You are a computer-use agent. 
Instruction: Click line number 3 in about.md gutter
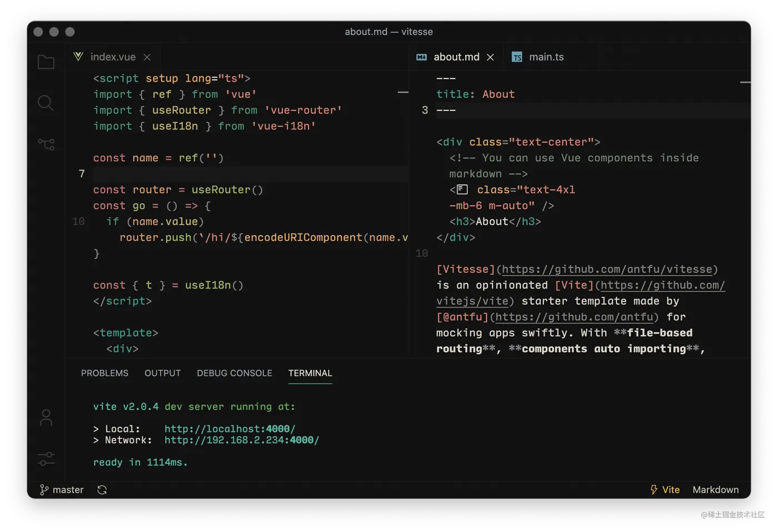[425, 110]
